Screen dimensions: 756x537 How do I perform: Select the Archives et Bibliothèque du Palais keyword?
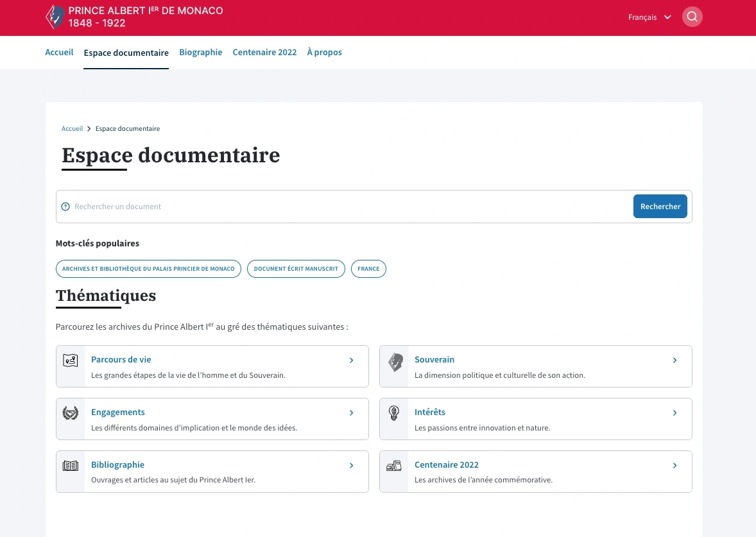pos(148,269)
